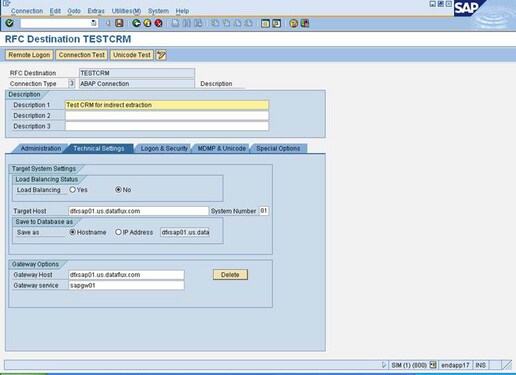516x375 pixels.
Task: Click the green Back arrow icon
Action: pyautogui.click(x=136, y=23)
